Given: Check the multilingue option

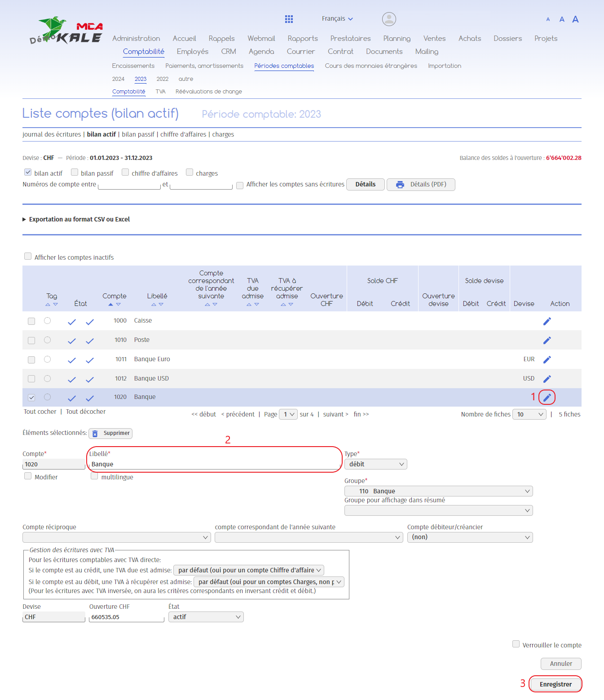Looking at the screenshot, I should point(94,476).
